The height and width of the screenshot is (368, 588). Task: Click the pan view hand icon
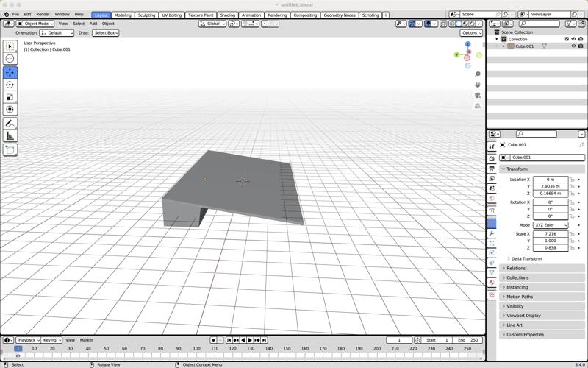point(477,85)
